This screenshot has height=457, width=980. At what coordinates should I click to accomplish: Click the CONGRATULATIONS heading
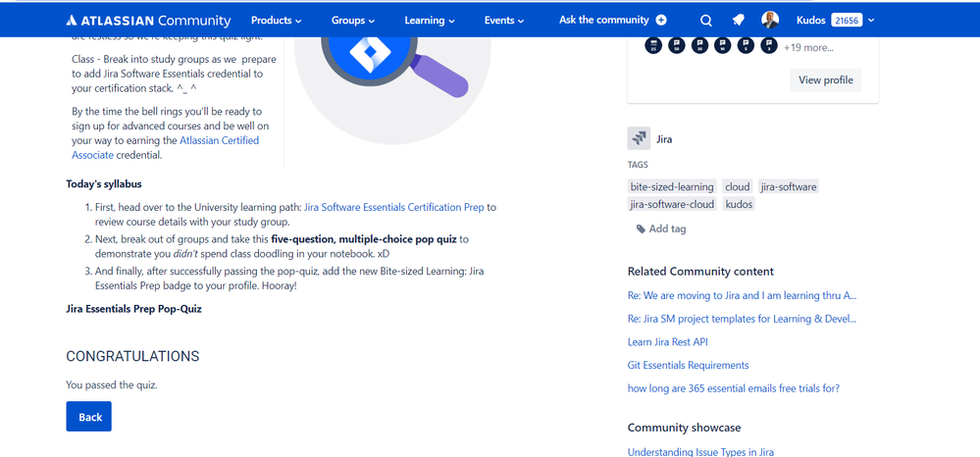click(132, 356)
